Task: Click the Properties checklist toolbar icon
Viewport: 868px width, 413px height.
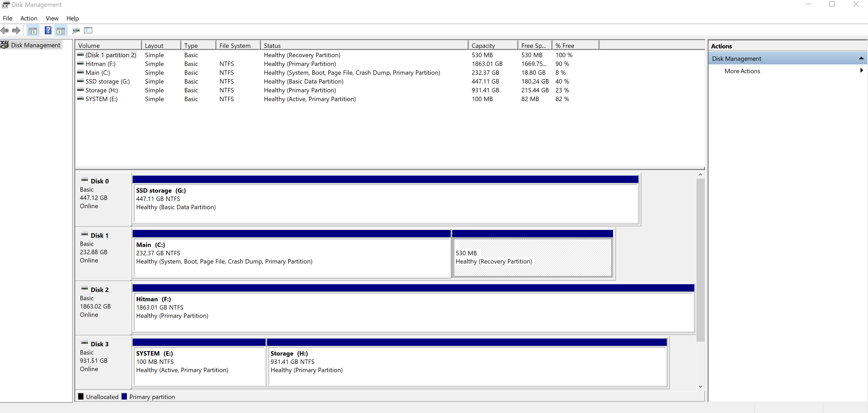Action: coord(88,31)
